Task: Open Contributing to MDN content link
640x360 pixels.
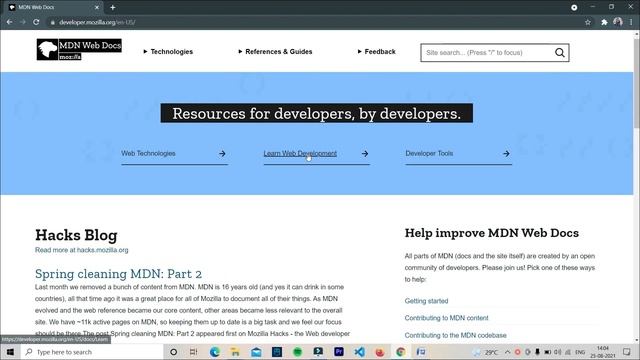Action: (446, 318)
